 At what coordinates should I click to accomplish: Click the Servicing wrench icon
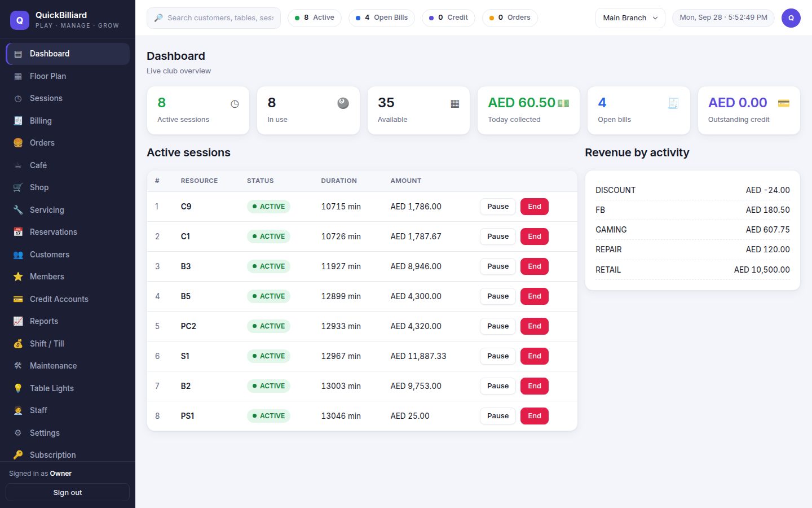(18, 210)
